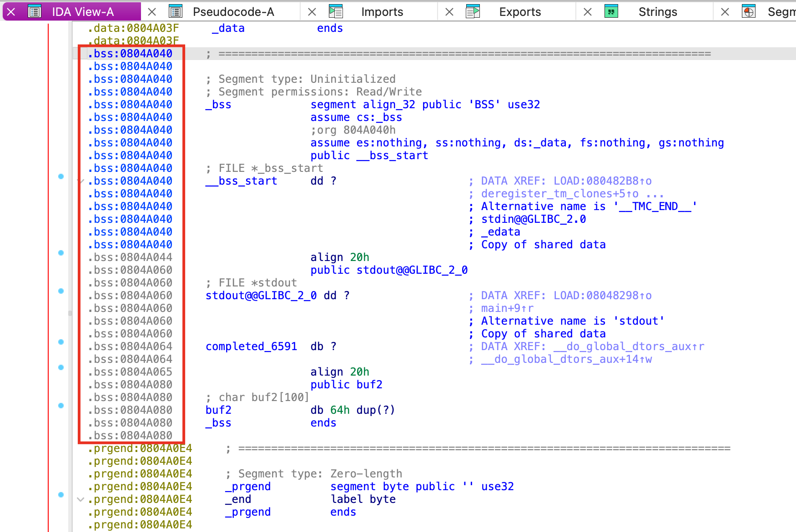Toggle breakpoint dot beside buf2 db line
796x532 pixels.
tap(61, 406)
